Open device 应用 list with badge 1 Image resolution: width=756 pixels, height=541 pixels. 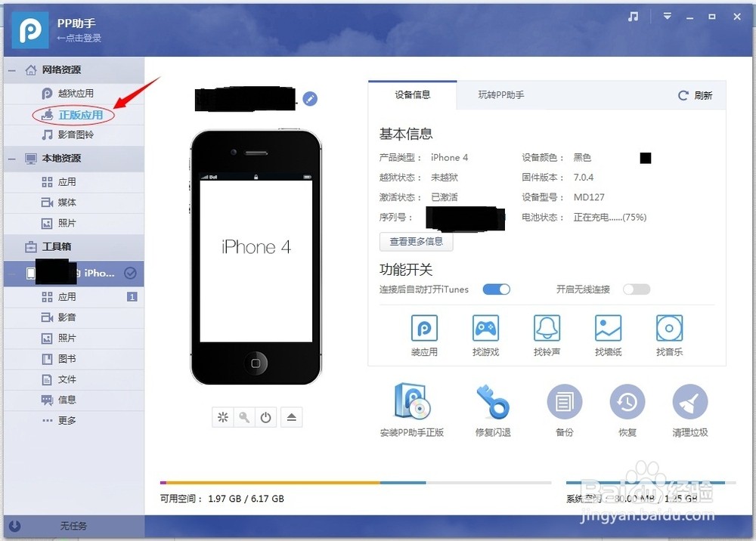pos(74,297)
